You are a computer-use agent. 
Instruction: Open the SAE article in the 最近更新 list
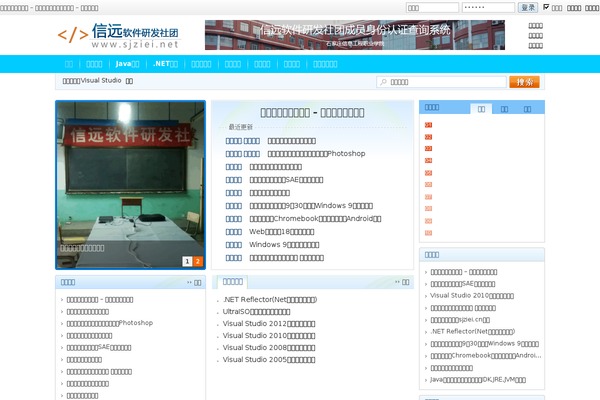286,180
